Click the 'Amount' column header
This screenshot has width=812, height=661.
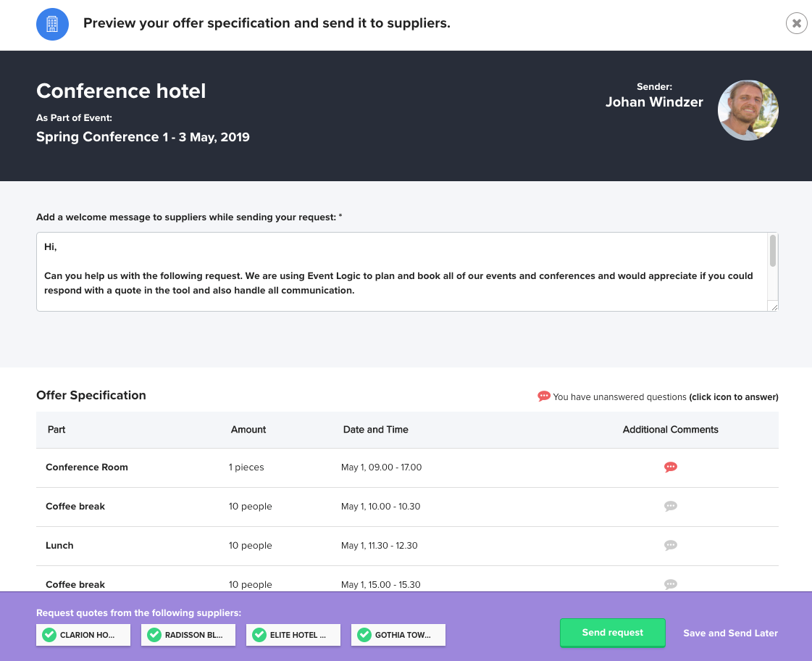coord(248,430)
